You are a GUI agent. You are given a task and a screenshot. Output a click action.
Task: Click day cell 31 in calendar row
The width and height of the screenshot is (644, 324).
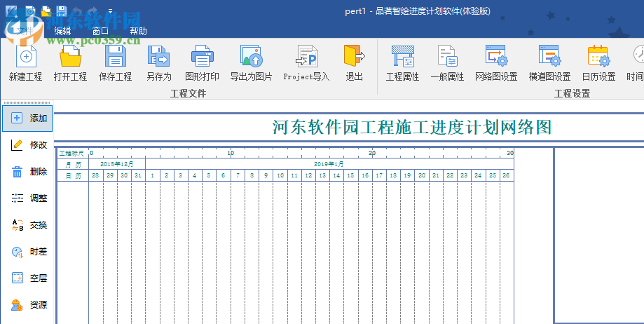pyautogui.click(x=139, y=175)
